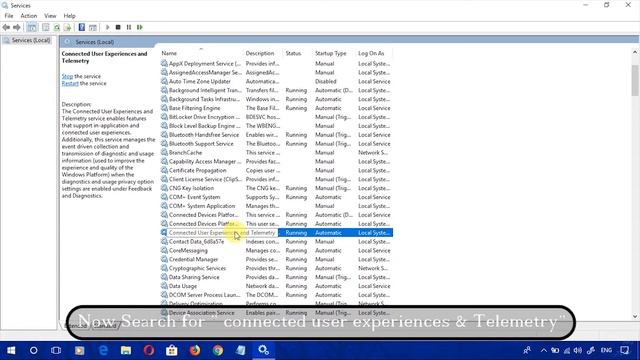Viewport: 640px width, 360px height.
Task: Select the DCOM Server Process Launcher service
Action: [276, 295]
